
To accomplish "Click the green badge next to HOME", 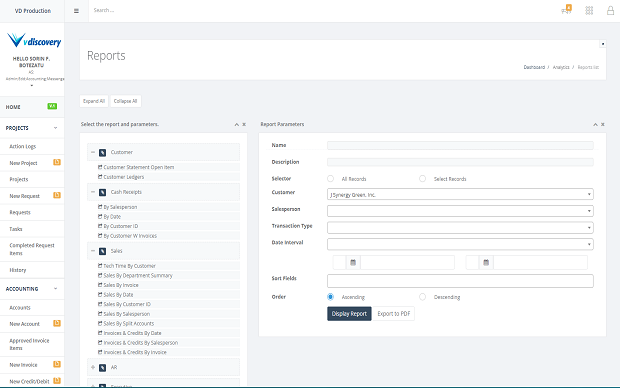I will (52, 106).
